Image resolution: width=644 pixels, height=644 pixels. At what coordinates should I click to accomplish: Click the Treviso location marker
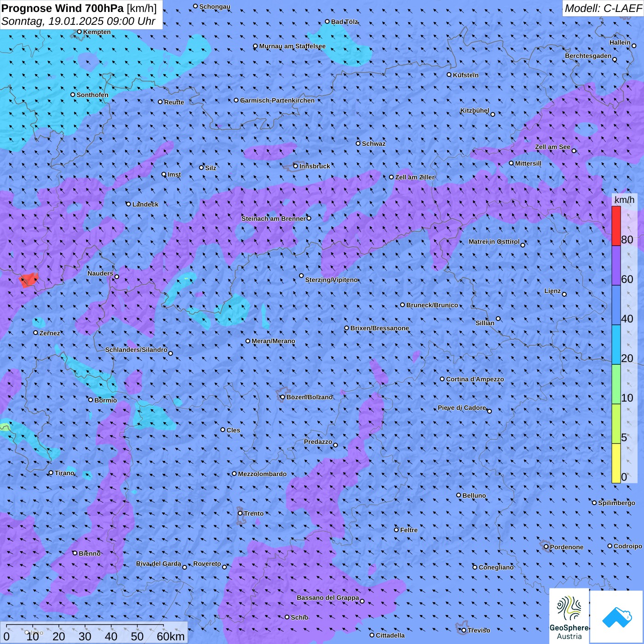pyautogui.click(x=464, y=630)
